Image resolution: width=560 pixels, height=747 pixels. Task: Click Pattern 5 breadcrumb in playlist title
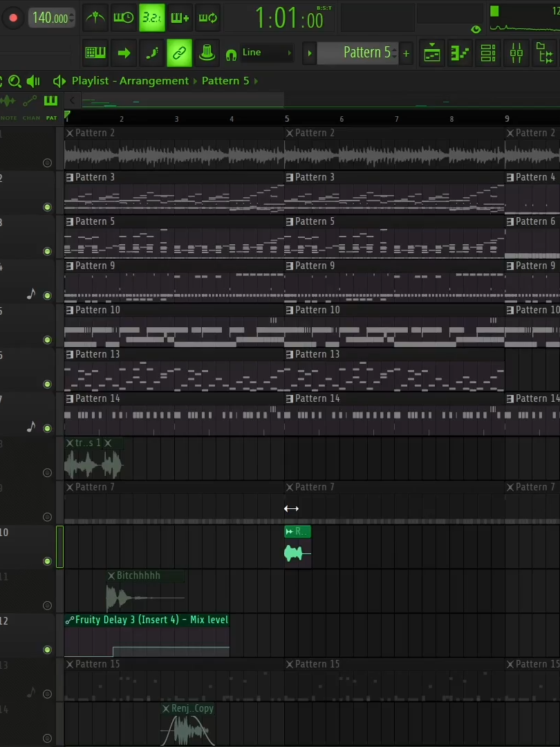tap(225, 81)
